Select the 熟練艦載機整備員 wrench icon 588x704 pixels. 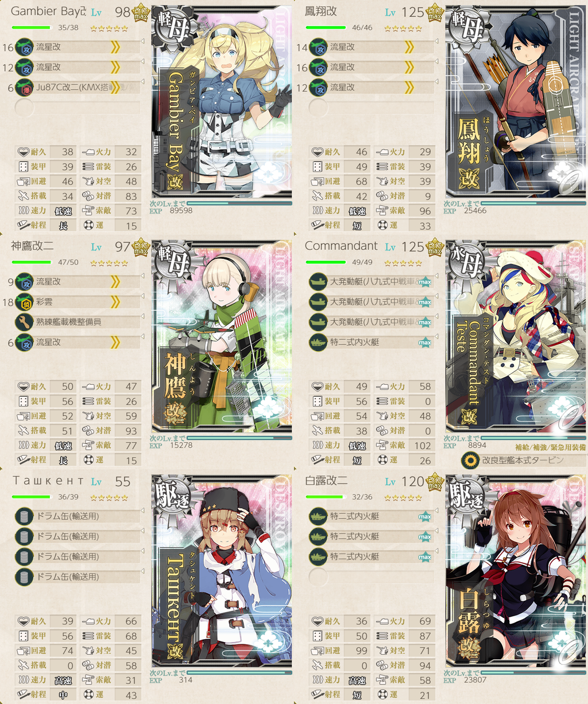click(24, 322)
